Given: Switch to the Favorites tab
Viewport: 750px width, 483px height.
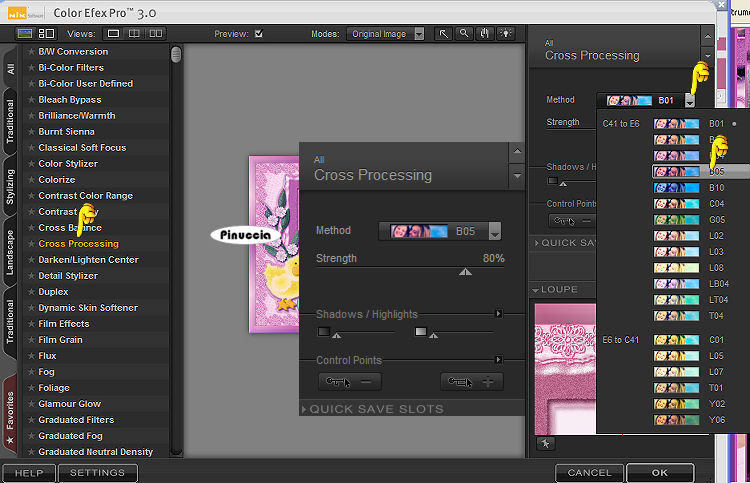Looking at the screenshot, I should tap(10, 412).
